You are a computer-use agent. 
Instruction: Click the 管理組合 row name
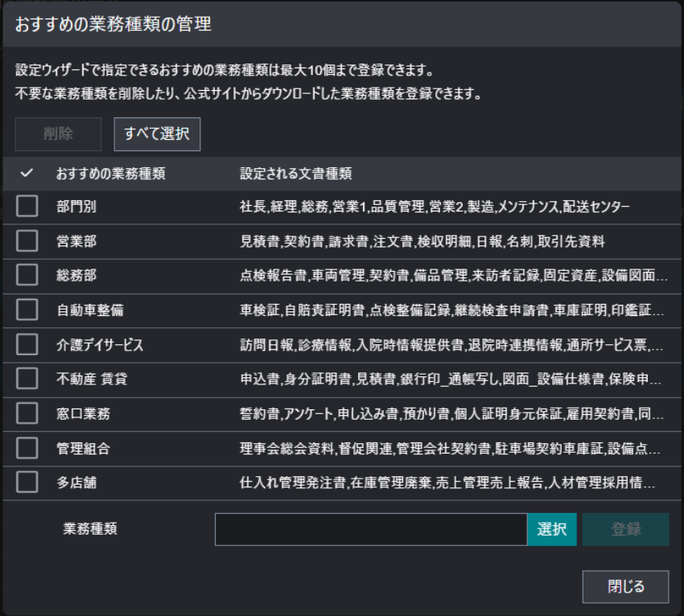[83, 449]
